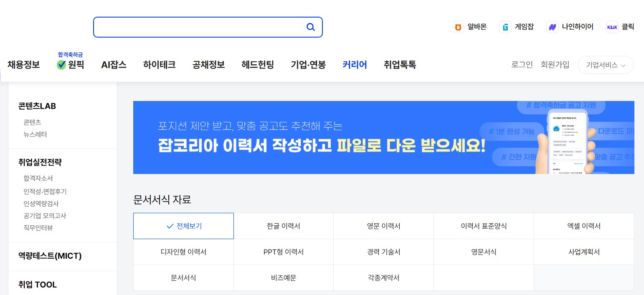Open 인적성·면접후기 in the sidebar
644x295 pixels.
(45, 192)
